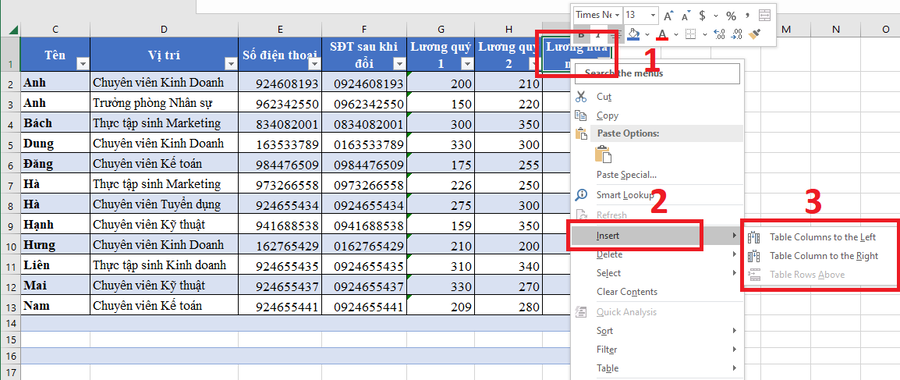Screen dimensions: 900x380
Task: Click phone number 0163533789
Action: click(x=364, y=144)
